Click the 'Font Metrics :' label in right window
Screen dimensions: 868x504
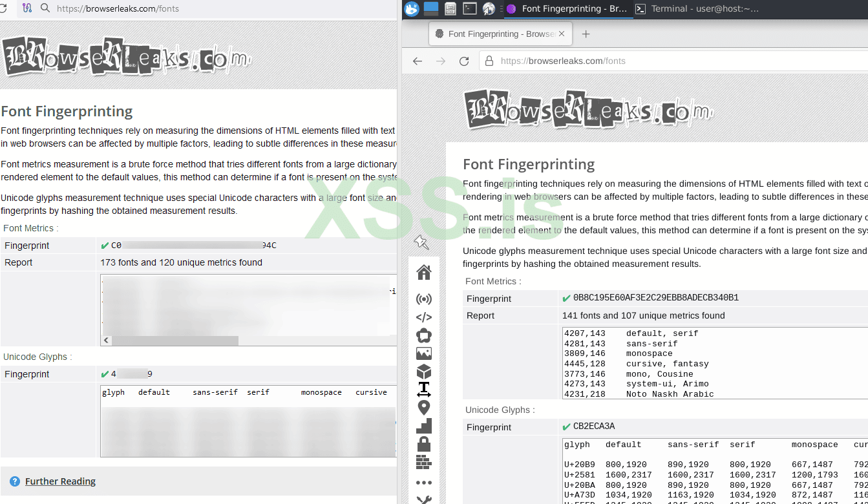[493, 281]
